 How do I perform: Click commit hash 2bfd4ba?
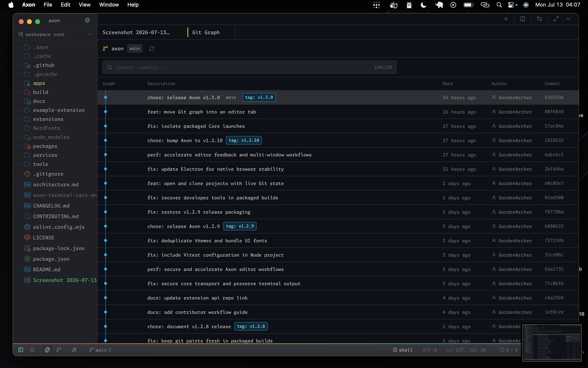pos(554,169)
